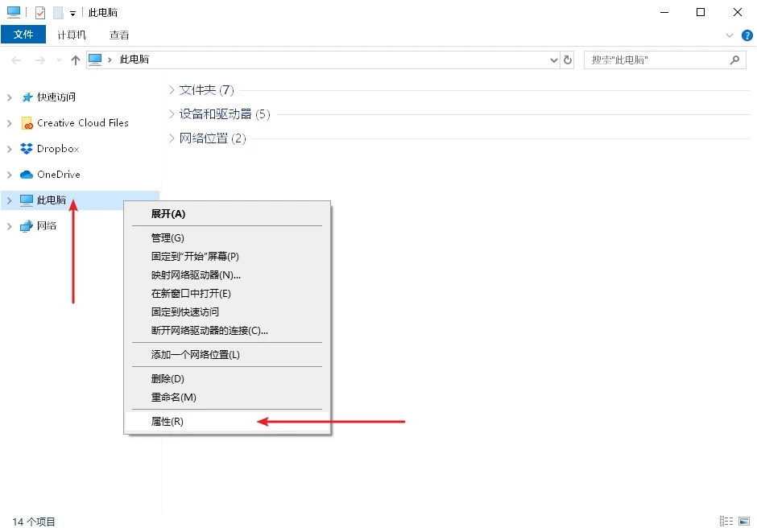
Task: Choose 添加一个网络位置(L) menu entry
Action: (227, 354)
